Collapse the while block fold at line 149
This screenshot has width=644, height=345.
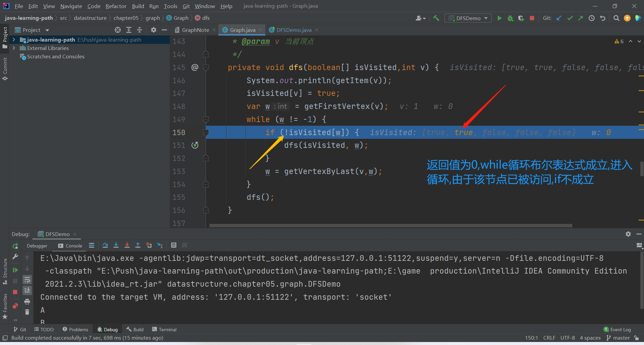206,119
